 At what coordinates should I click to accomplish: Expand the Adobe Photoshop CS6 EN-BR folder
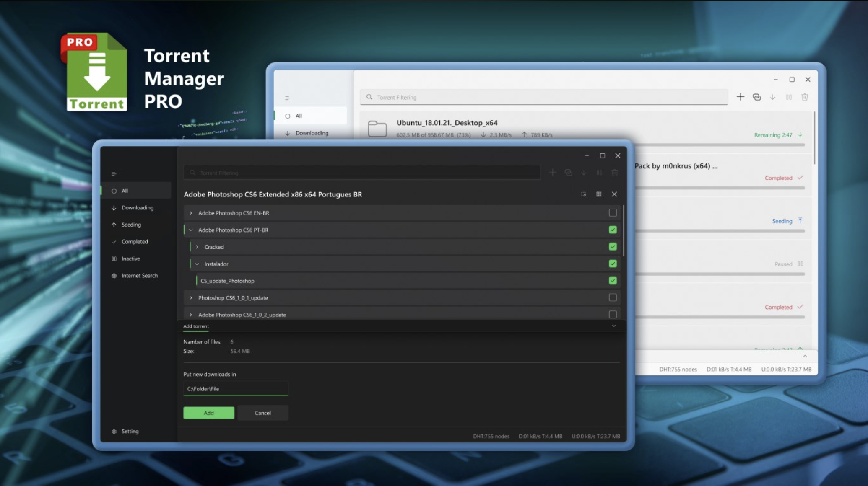click(191, 213)
